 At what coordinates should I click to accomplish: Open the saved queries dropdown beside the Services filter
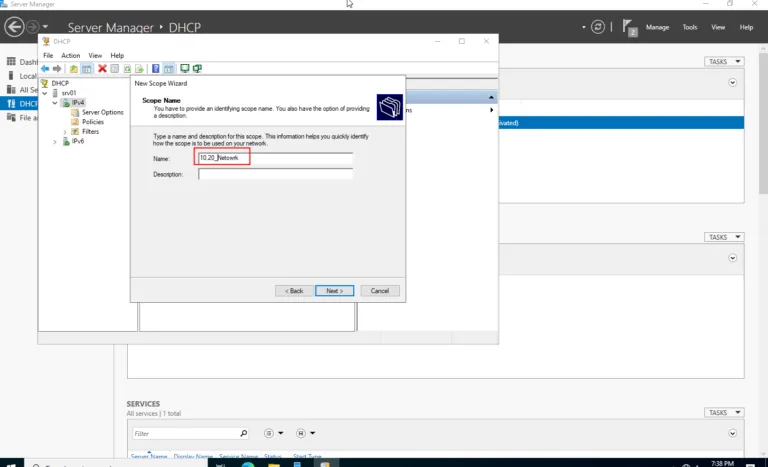pos(305,433)
